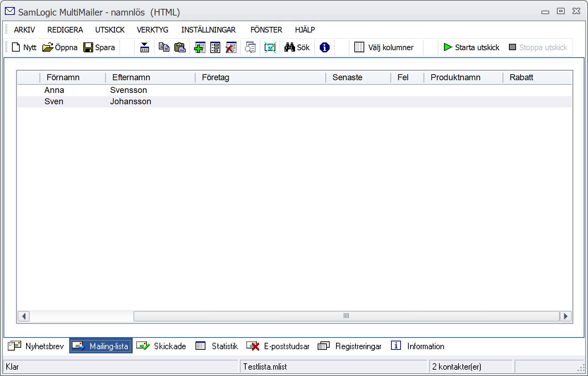This screenshot has width=588, height=376.
Task: Click the copy icon in toolbar
Action: coord(164,47)
